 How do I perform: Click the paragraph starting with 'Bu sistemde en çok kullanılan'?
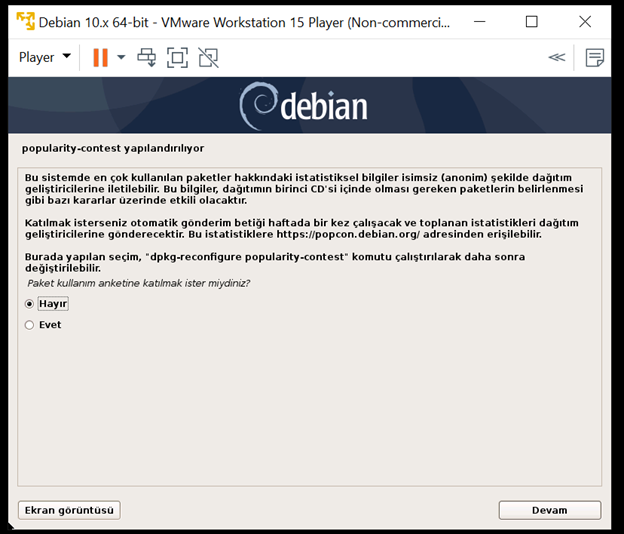click(x=304, y=189)
